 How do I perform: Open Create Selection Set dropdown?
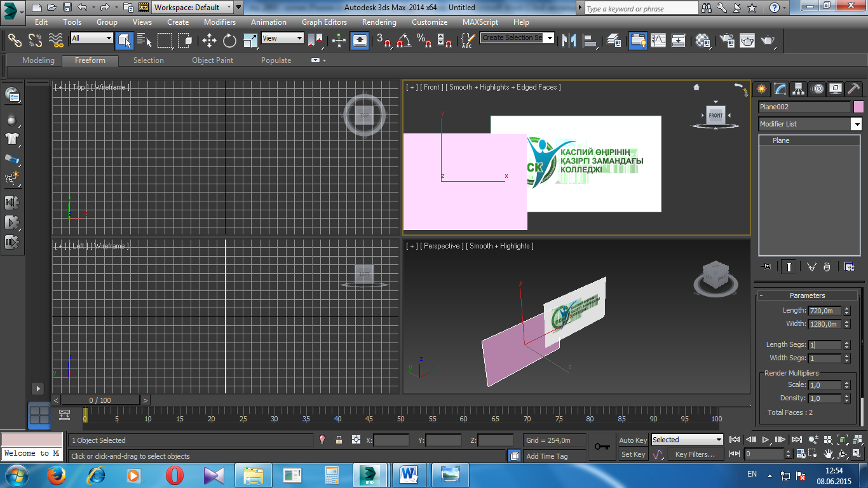(517, 37)
